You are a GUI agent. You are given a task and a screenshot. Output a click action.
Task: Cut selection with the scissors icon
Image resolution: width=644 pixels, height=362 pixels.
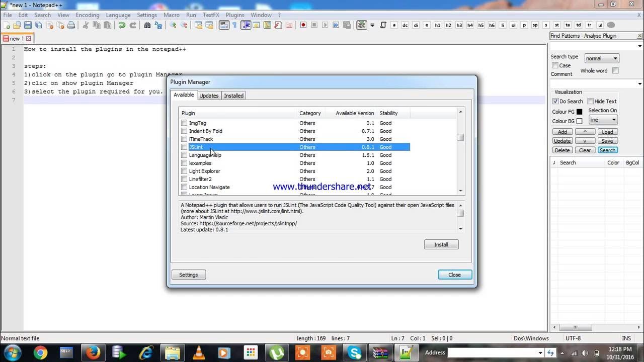pos(86,25)
